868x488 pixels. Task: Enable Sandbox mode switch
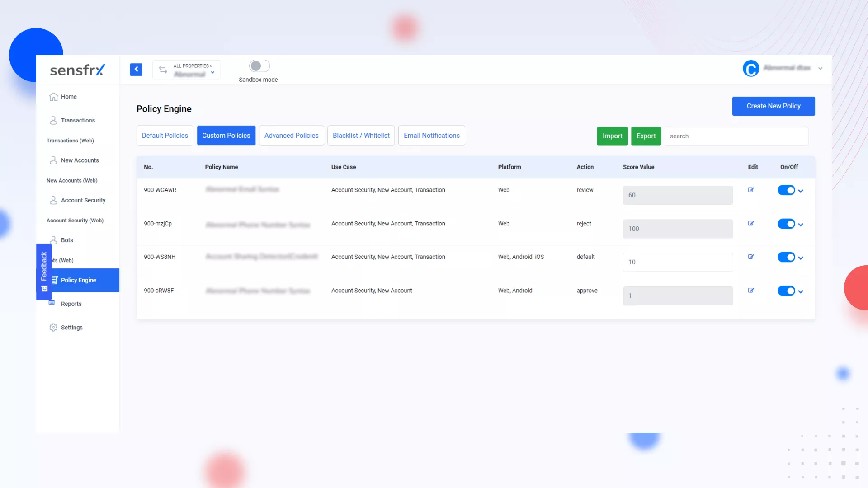259,66
